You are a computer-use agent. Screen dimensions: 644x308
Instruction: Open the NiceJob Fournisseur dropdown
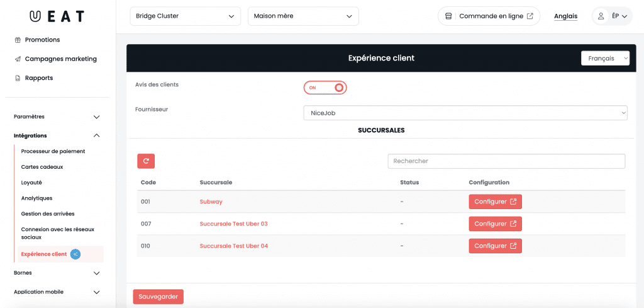point(465,113)
